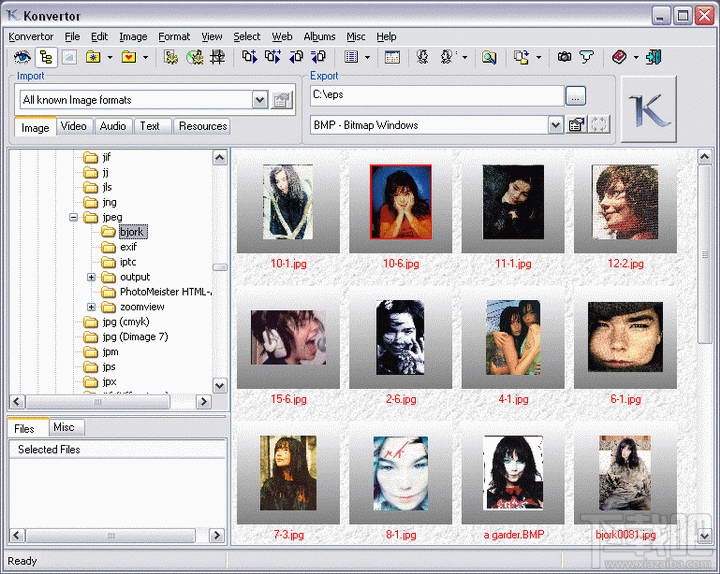The height and width of the screenshot is (574, 720).
Task: Open the Albums menu
Action: pyautogui.click(x=320, y=36)
